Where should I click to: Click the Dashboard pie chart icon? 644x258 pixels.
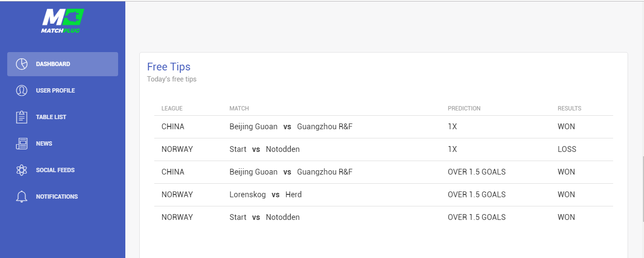[22, 64]
